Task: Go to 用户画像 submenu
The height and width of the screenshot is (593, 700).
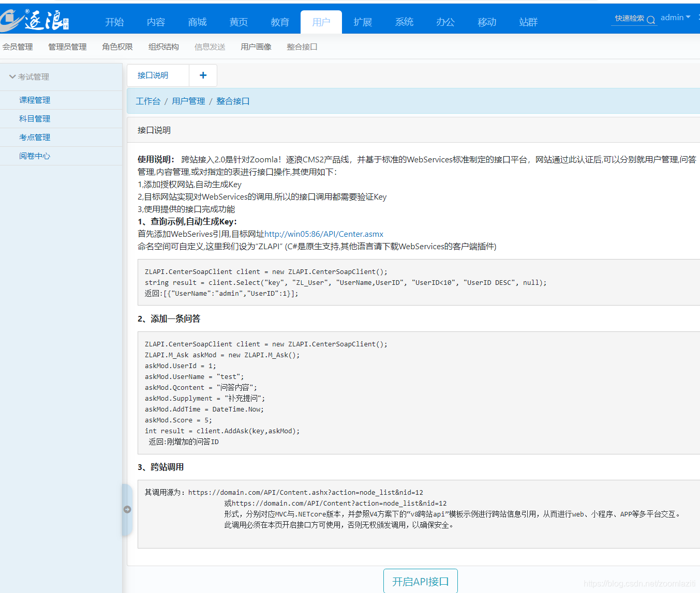Action: [256, 47]
